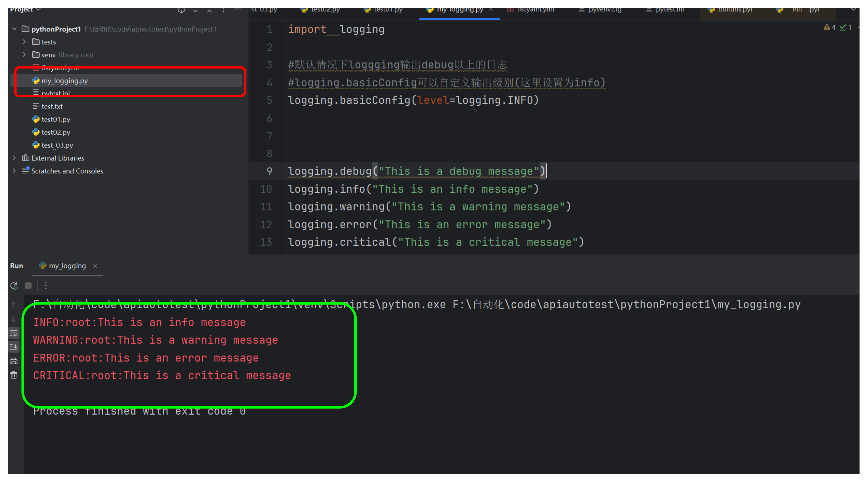Screen dimensions: 868x482
Task: Click line number 5 in gutter
Action: [x=270, y=100]
